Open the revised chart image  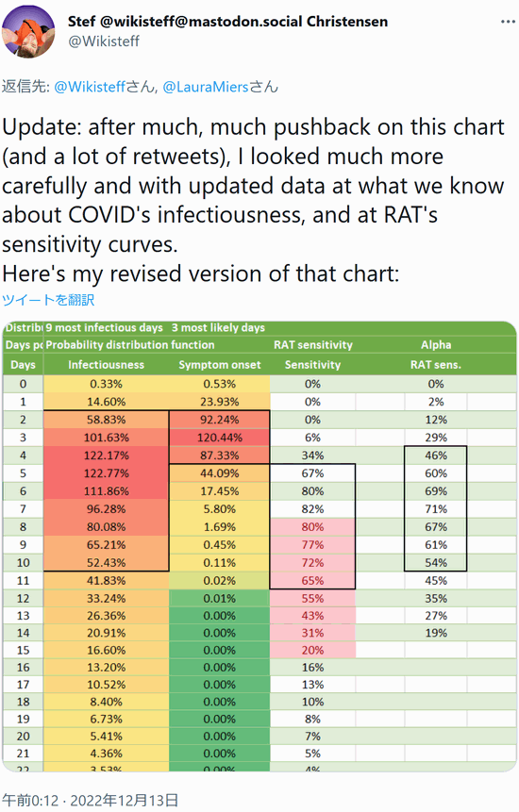tap(259, 546)
